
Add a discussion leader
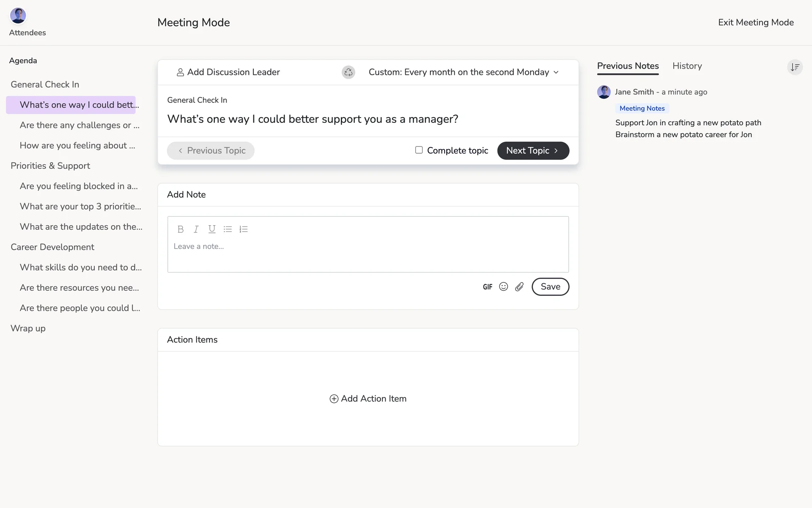point(228,72)
